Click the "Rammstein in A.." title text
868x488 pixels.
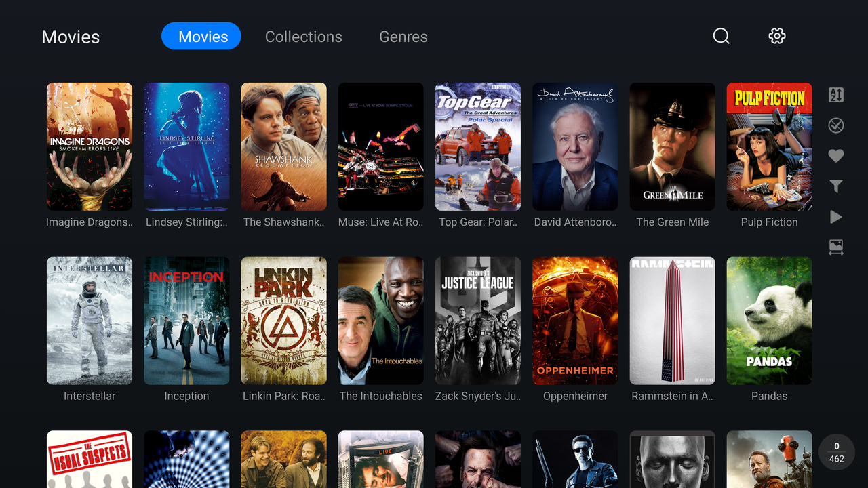tap(672, 396)
